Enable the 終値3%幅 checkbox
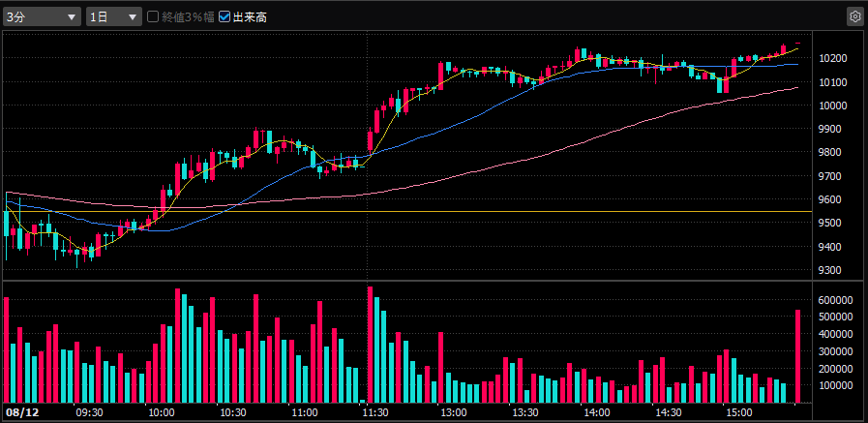This screenshot has height=423, width=868. pos(153,17)
